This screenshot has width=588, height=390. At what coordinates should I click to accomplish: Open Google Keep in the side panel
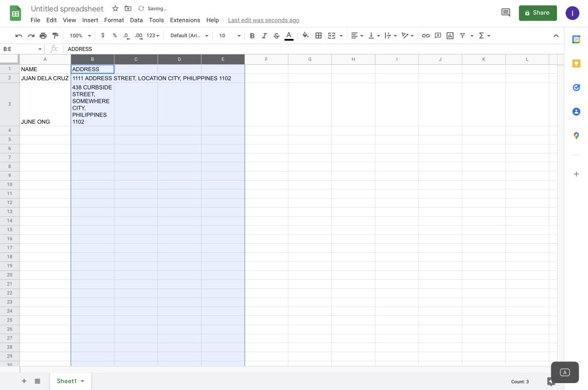pos(577,63)
